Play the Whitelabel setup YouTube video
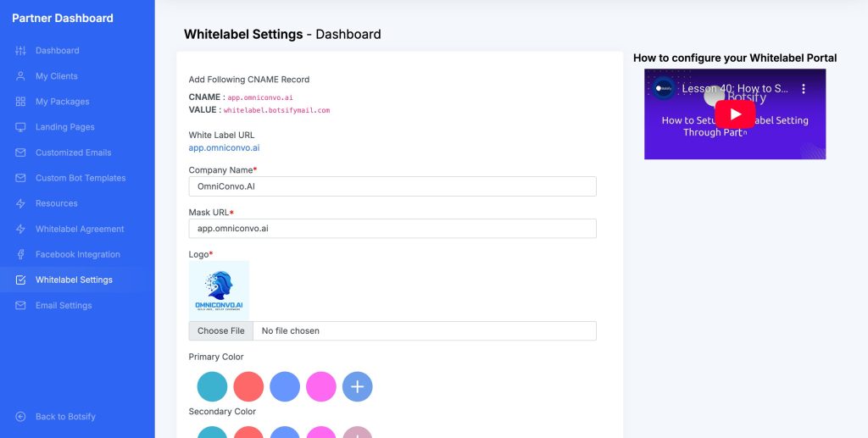The height and width of the screenshot is (438, 868). 735,114
